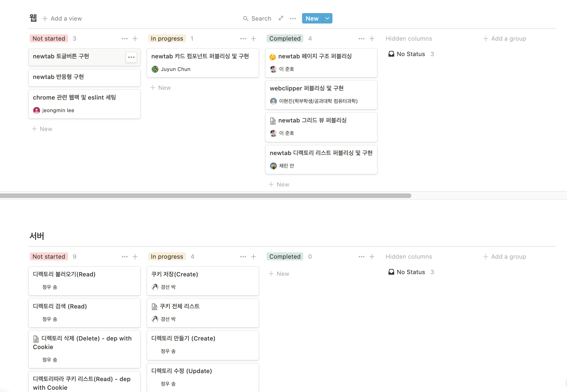This screenshot has height=392, width=567.
Task: Click the Search magnifier icon
Action: coord(245,19)
